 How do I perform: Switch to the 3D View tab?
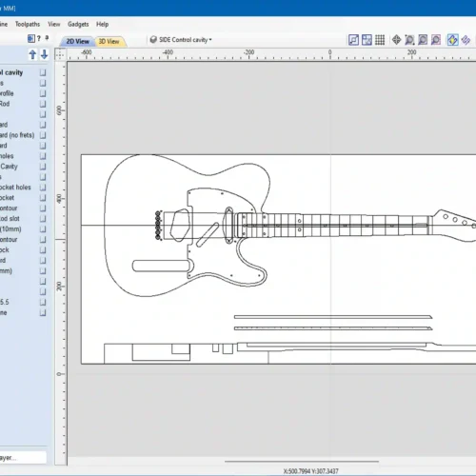click(109, 42)
